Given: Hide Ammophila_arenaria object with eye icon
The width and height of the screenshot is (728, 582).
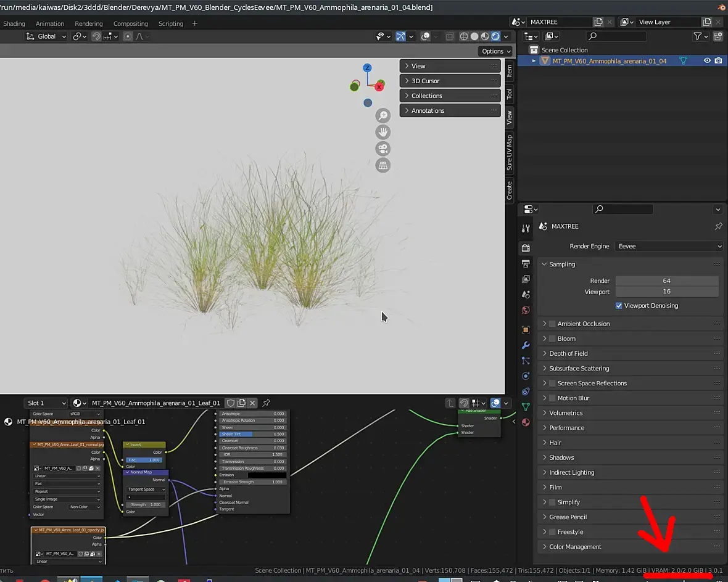Looking at the screenshot, I should click(707, 61).
